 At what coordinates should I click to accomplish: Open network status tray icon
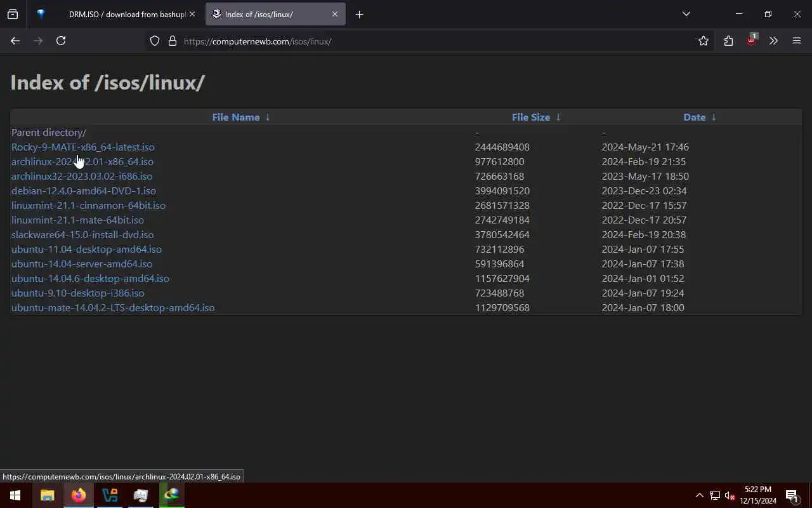pos(715,495)
